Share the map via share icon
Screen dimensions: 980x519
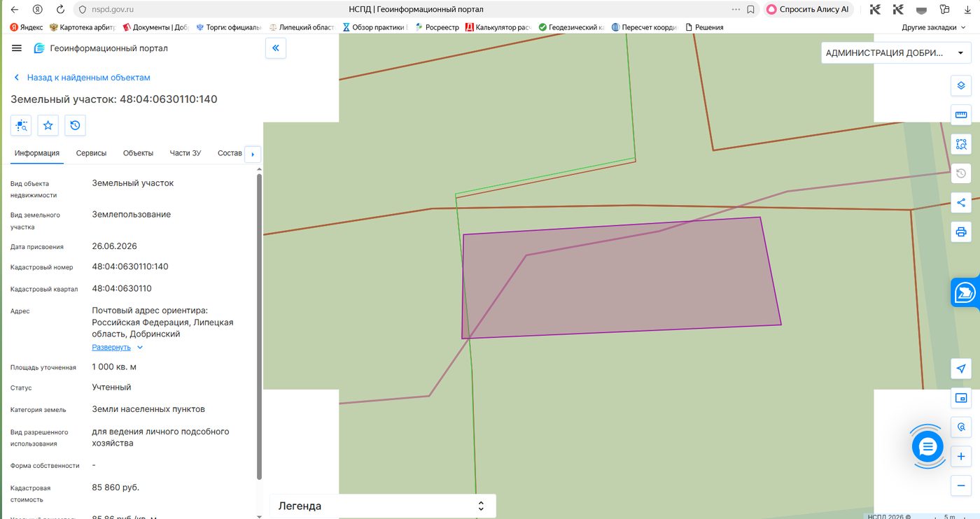[961, 203]
